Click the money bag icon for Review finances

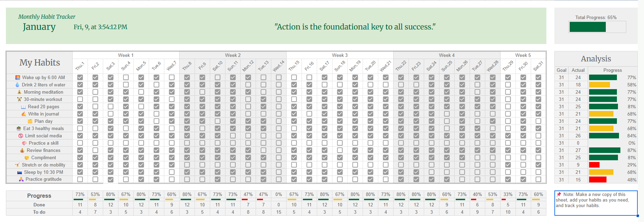(22, 150)
